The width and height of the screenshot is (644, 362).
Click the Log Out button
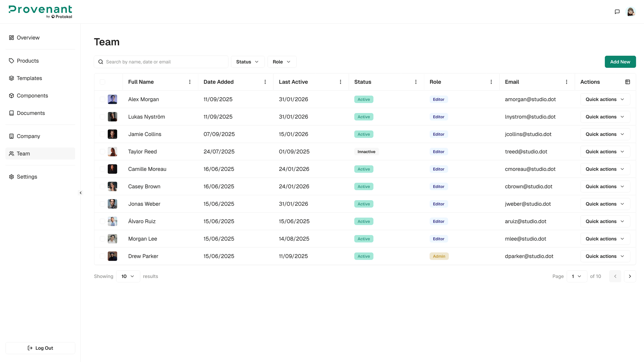pyautogui.click(x=40, y=348)
